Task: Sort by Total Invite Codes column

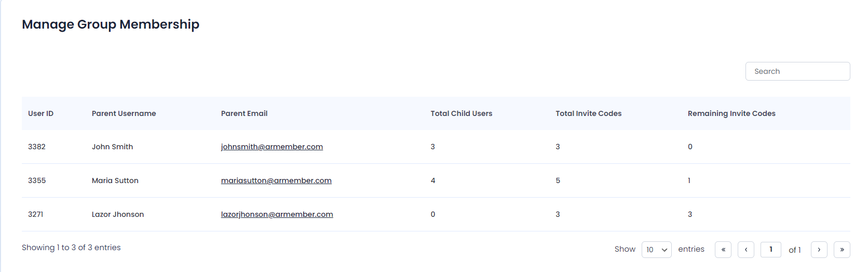Action: [x=589, y=113]
